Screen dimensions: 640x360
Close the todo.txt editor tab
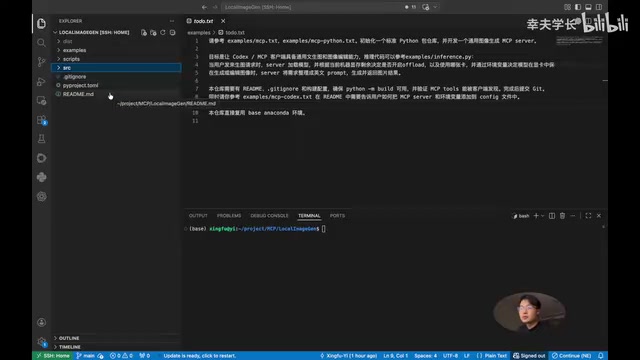(x=223, y=21)
